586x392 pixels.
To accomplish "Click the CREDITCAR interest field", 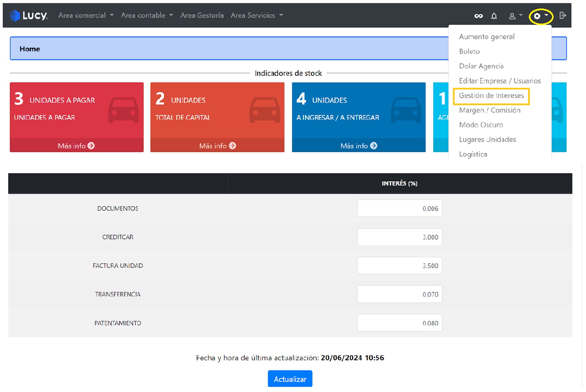I will 400,237.
